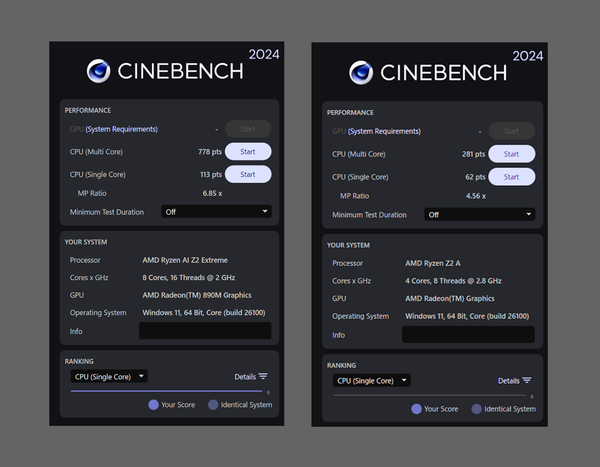Screen dimensions: 600x467
Task: Select 'AMD Ryzen Z2 A' processor text
Action: pos(433,263)
